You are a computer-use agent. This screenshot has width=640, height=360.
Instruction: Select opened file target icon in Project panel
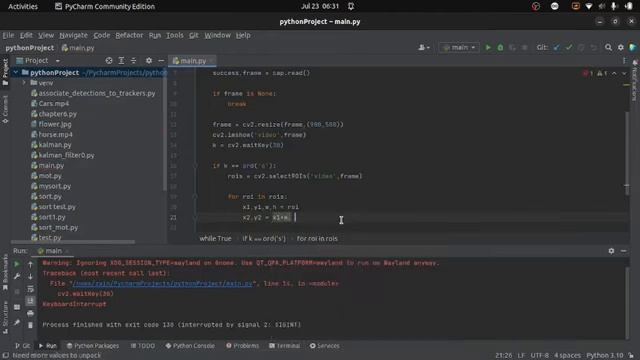point(109,60)
